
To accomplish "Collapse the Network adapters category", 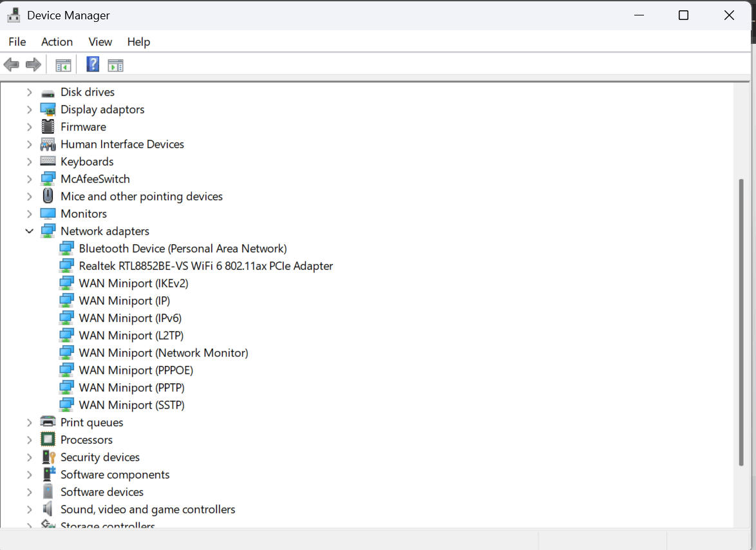I will (x=30, y=231).
